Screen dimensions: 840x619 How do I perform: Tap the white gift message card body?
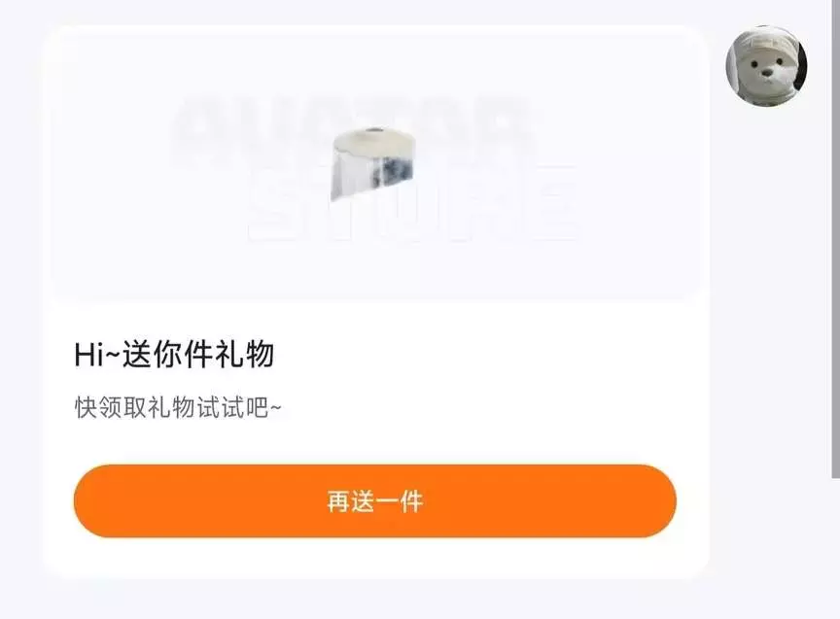point(375,301)
